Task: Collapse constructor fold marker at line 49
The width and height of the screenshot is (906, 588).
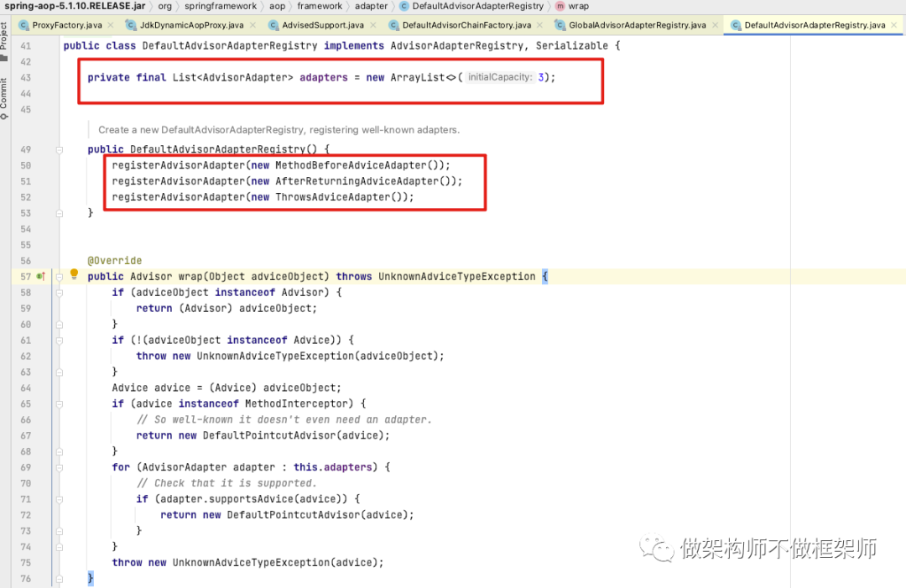Action: [59, 149]
